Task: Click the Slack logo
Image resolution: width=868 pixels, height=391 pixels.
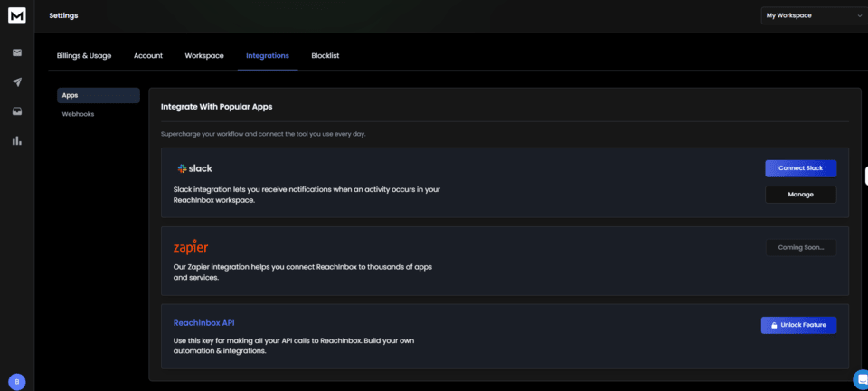Action: coord(195,168)
